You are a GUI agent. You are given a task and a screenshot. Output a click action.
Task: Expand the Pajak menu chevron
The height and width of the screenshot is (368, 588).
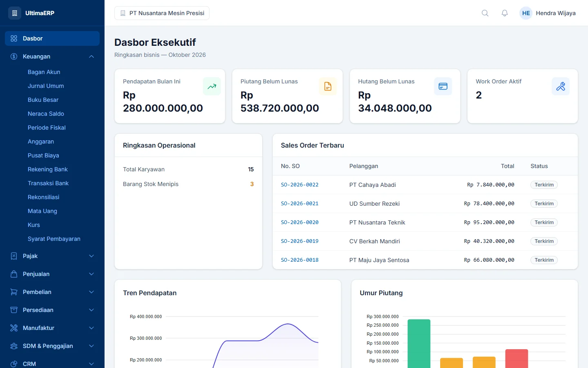[91, 256]
